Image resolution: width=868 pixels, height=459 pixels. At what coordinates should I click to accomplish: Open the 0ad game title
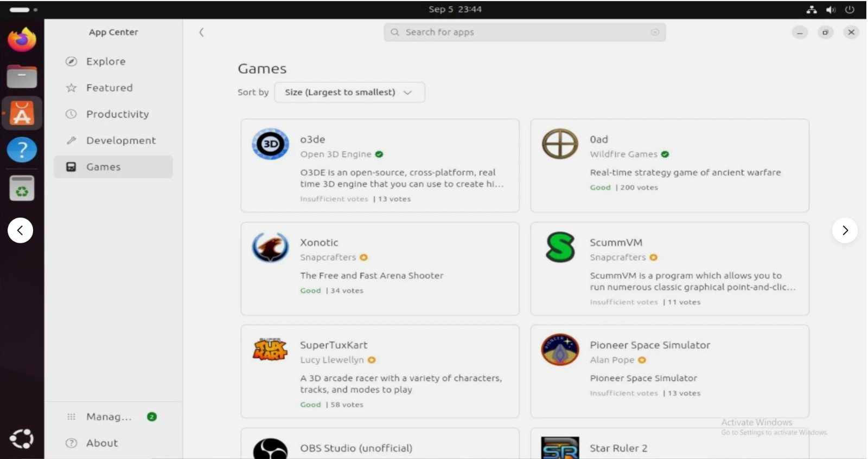tap(599, 139)
